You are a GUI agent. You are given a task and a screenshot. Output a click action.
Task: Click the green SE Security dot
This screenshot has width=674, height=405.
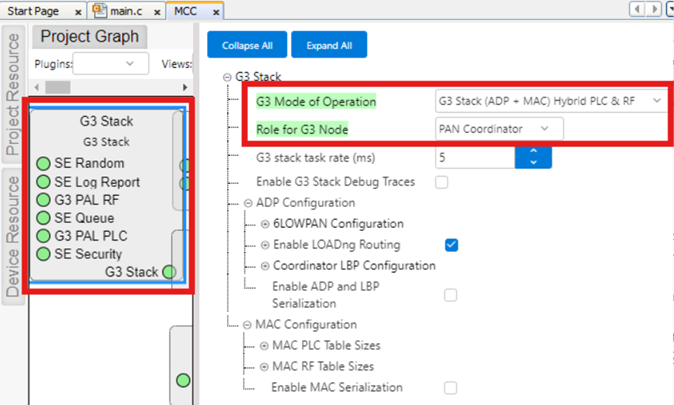(43, 254)
